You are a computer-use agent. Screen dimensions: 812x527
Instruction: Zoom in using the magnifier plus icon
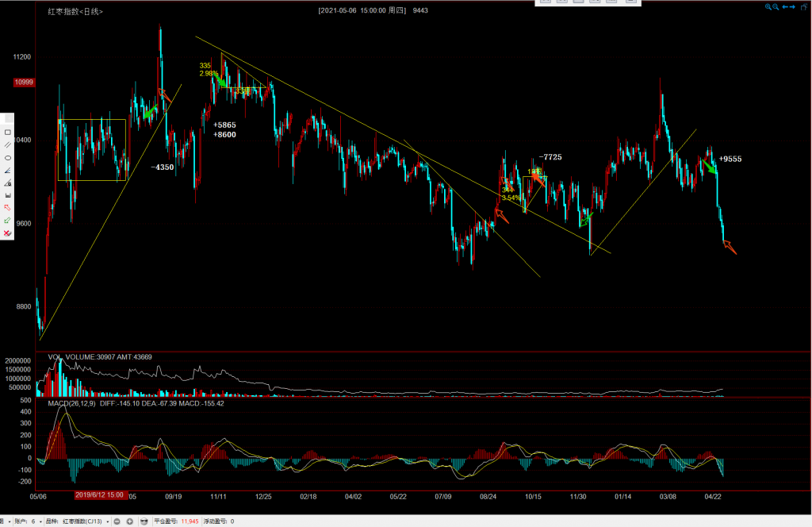coord(768,6)
